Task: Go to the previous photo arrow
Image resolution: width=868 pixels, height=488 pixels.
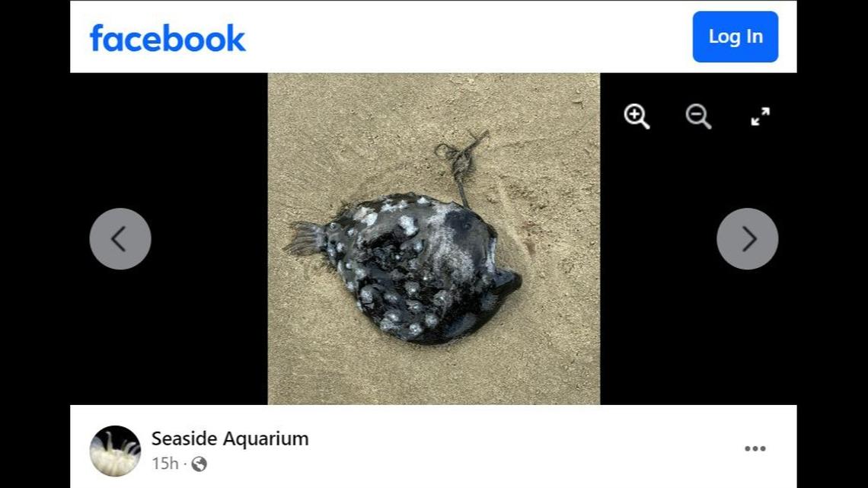Action: pyautogui.click(x=120, y=238)
